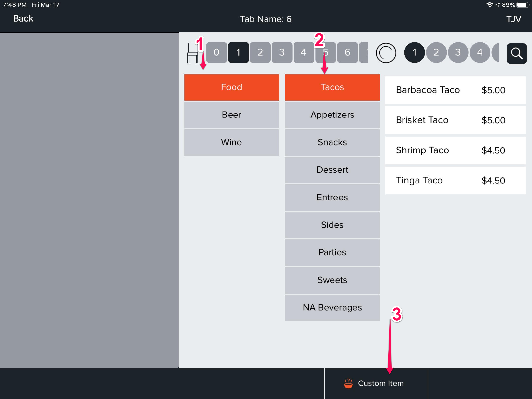Choose course circle 2
This screenshot has width=532, height=399.
pos(436,52)
